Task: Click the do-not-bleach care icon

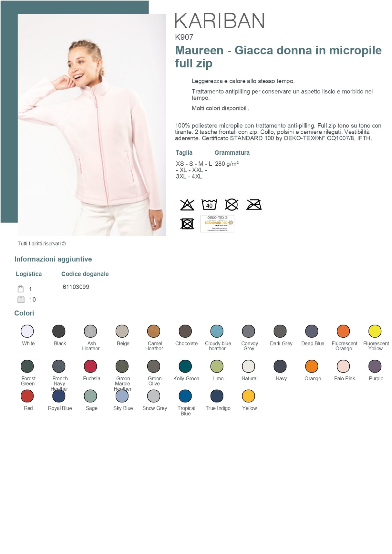Action: tap(187, 205)
